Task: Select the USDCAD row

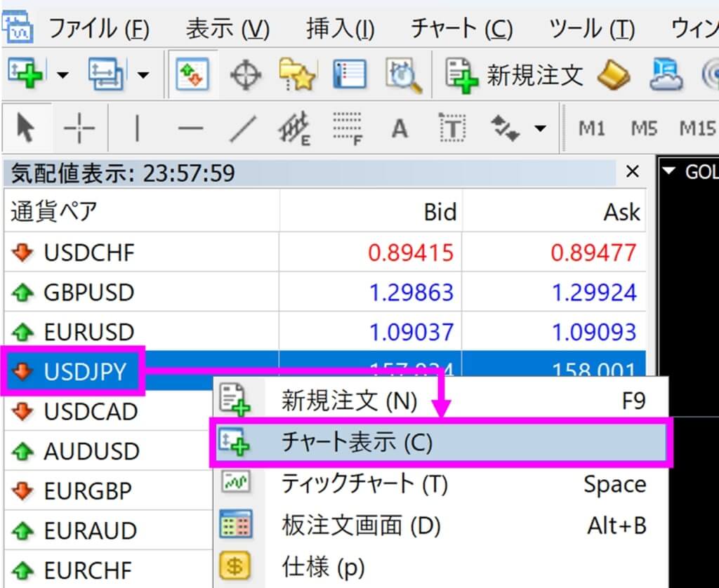Action: (x=108, y=411)
